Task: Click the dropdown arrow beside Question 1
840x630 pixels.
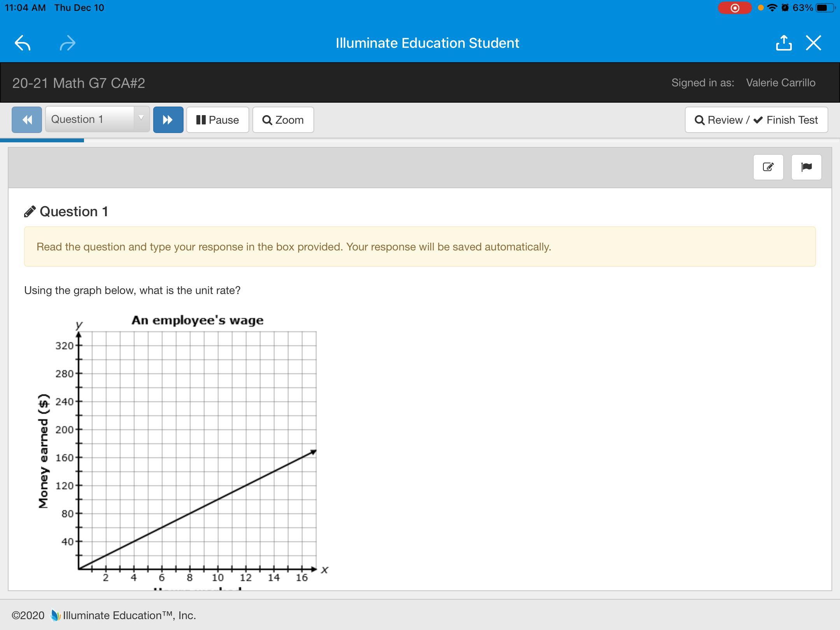Action: click(x=142, y=118)
